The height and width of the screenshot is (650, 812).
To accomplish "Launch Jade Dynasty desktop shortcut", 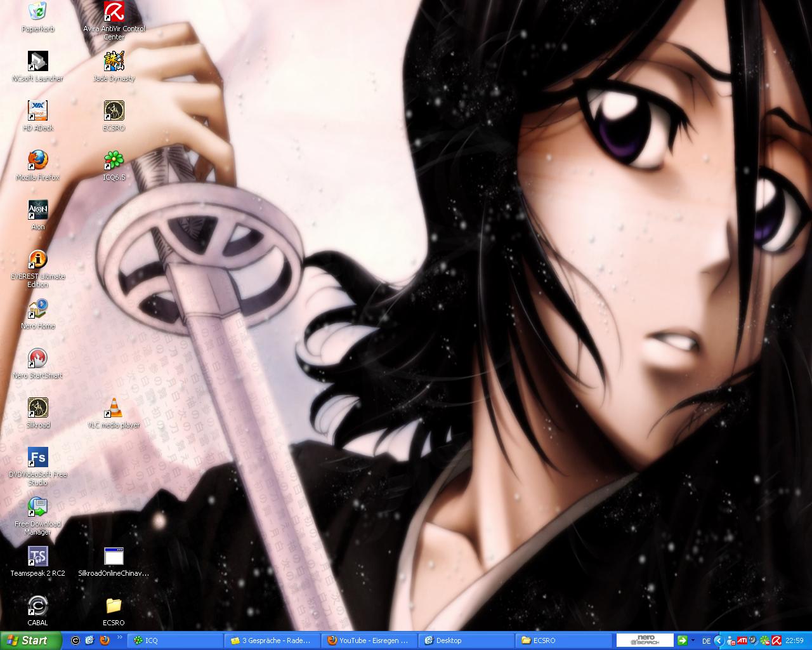I will click(x=114, y=62).
